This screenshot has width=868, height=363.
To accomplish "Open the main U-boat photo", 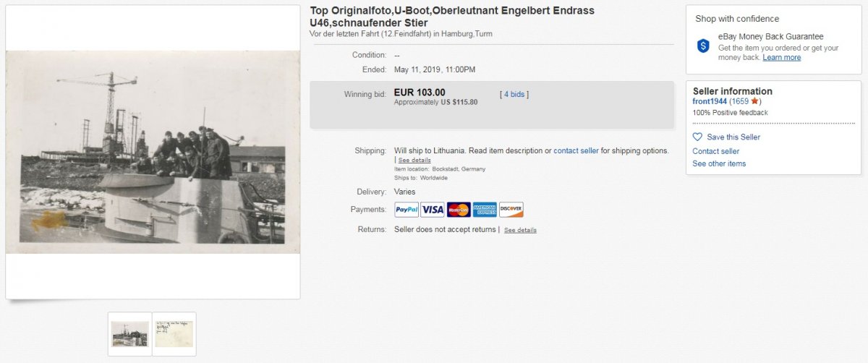I will [153, 152].
